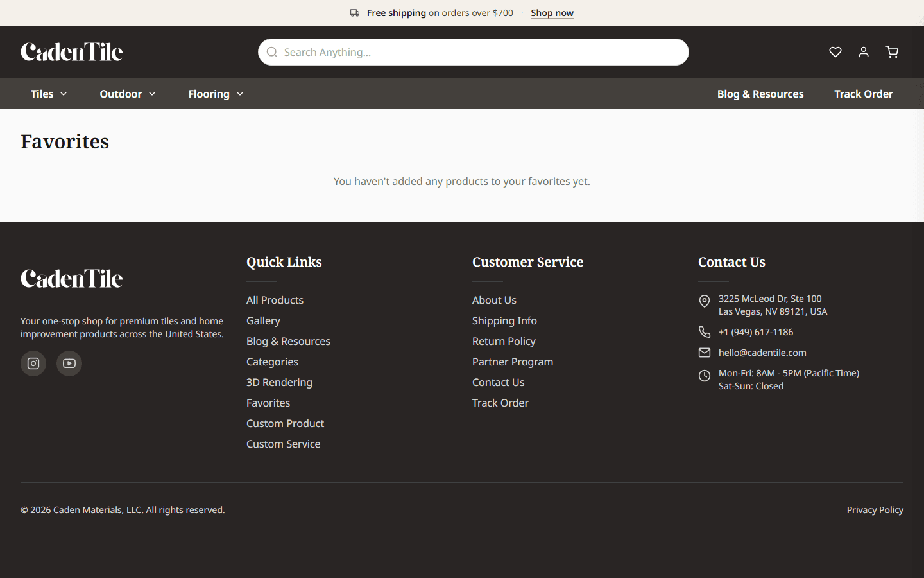
Task: Open the shopping cart icon
Action: click(x=891, y=52)
